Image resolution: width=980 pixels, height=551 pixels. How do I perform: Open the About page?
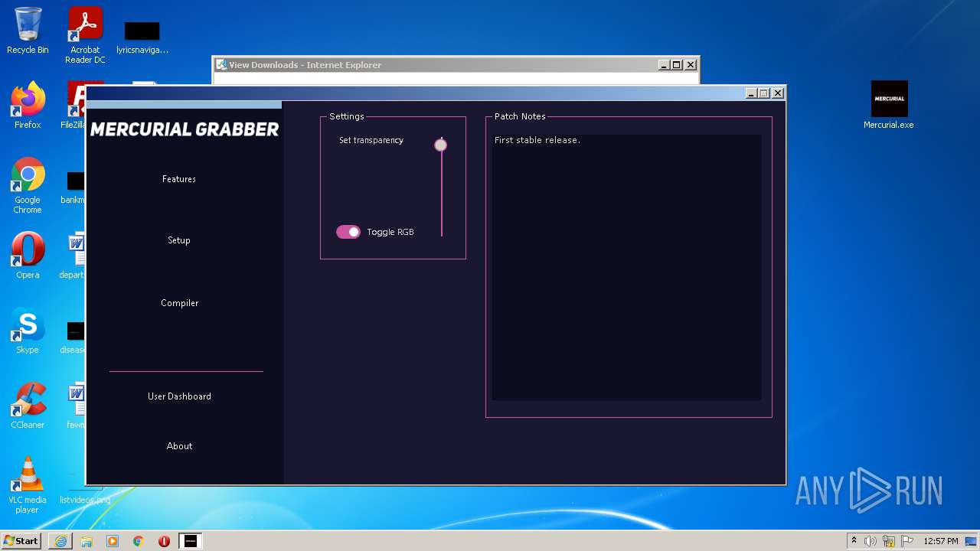(179, 446)
